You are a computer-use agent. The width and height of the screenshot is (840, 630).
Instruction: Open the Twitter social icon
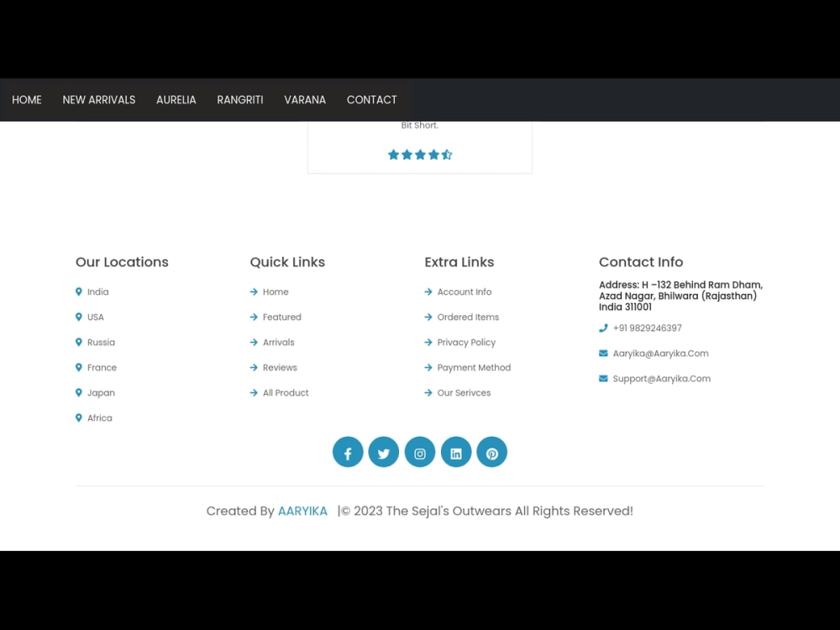pyautogui.click(x=384, y=452)
